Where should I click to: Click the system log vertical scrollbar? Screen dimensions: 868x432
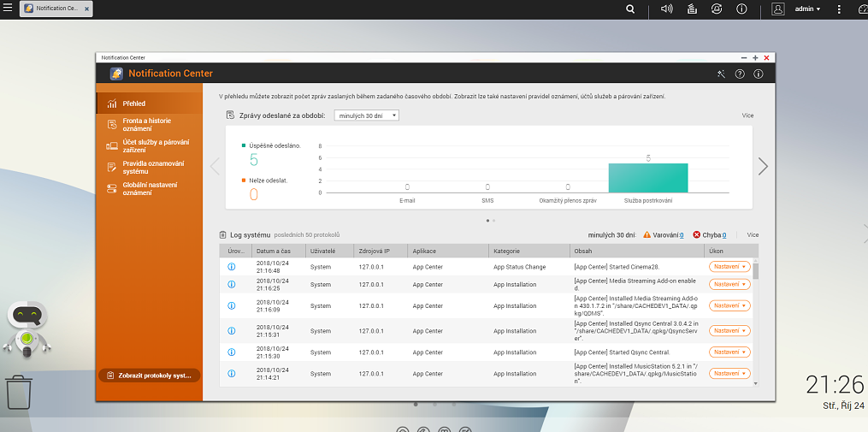click(755, 272)
